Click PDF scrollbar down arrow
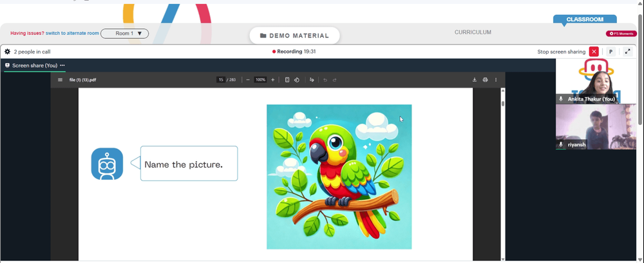Screen dimensions: 644x263 (503, 259)
